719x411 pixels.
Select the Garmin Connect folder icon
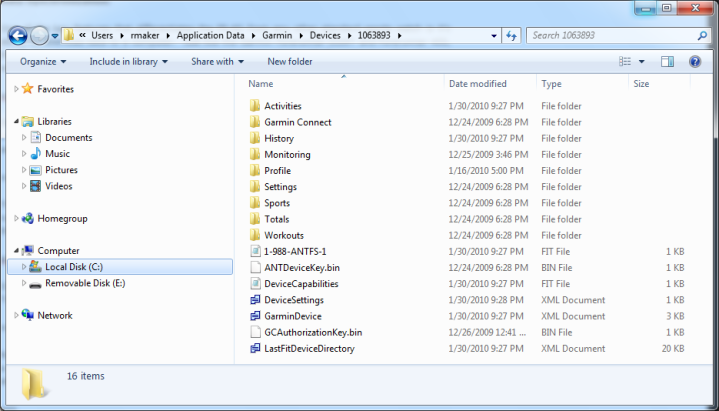pos(255,122)
